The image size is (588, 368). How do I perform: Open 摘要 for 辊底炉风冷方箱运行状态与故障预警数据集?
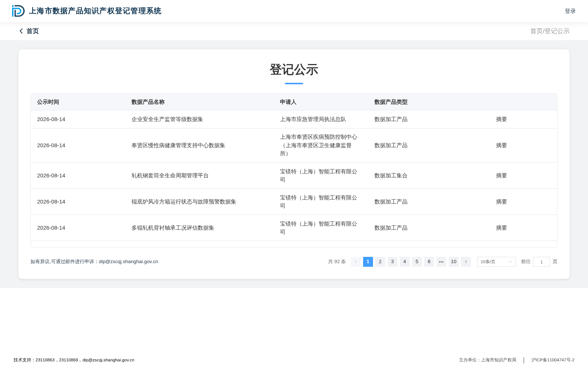click(x=501, y=202)
